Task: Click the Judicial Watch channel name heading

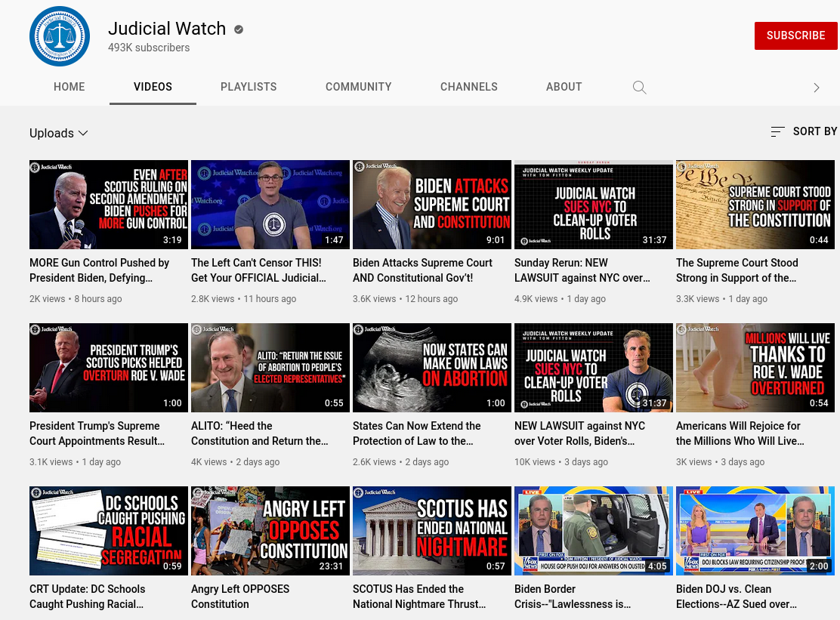Action: (x=167, y=29)
